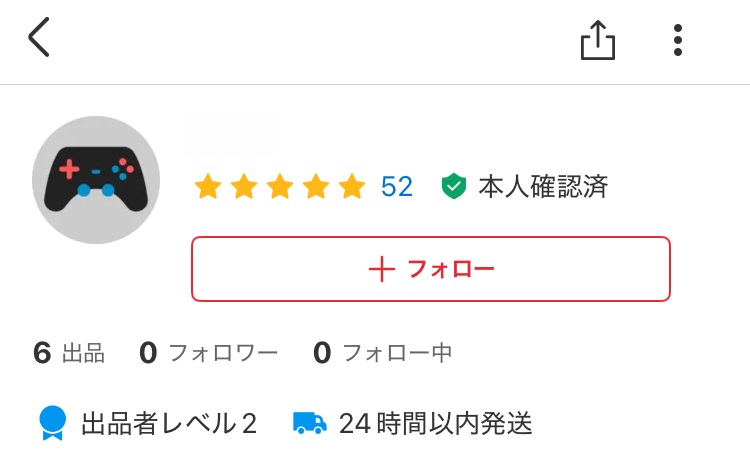Viewport: 750px width, 471px height.
Task: Open the three-dot more options menu
Action: (678, 40)
